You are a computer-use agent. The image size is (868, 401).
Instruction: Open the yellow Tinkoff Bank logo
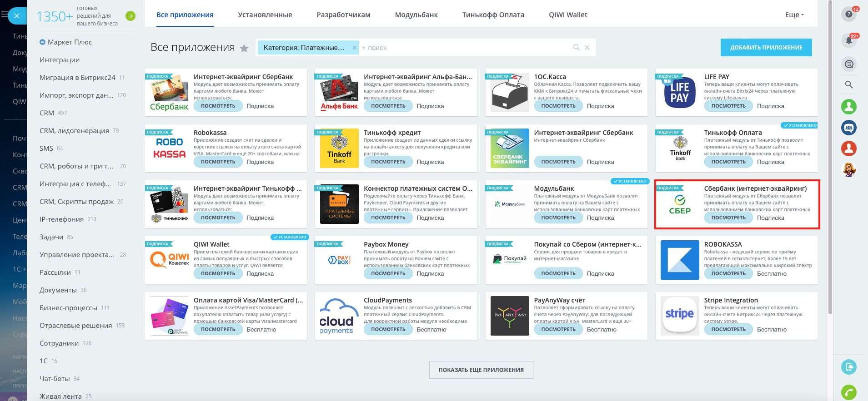coord(339,149)
